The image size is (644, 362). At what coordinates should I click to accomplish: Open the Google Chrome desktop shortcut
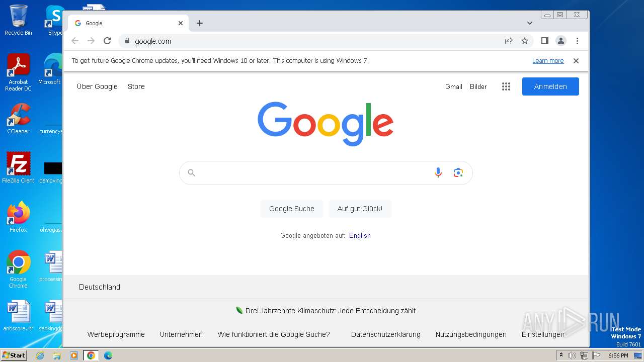[18, 269]
